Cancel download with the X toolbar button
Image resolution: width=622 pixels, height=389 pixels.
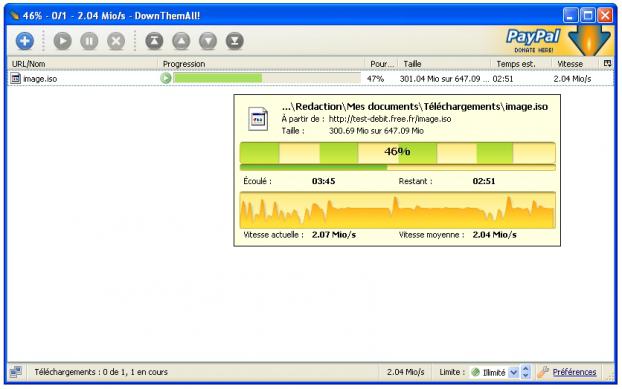[116, 41]
